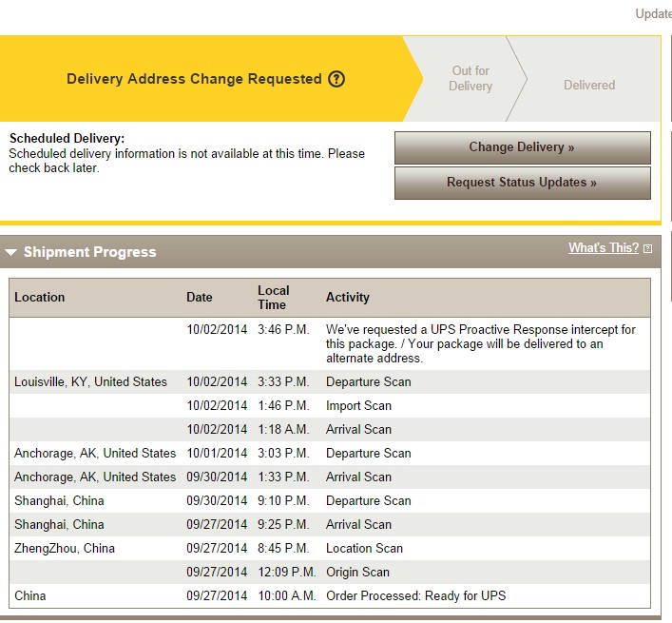This screenshot has height=623, width=672.
Task: Click the Local Time column header
Action: pos(274,298)
